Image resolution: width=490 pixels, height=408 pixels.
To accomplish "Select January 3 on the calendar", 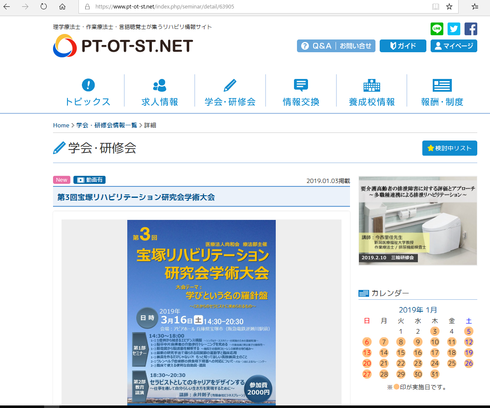I will [435, 331].
